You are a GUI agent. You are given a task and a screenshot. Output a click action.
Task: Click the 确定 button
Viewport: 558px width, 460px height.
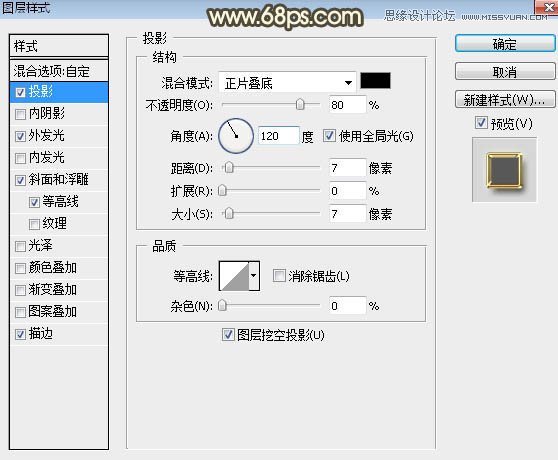pyautogui.click(x=505, y=44)
